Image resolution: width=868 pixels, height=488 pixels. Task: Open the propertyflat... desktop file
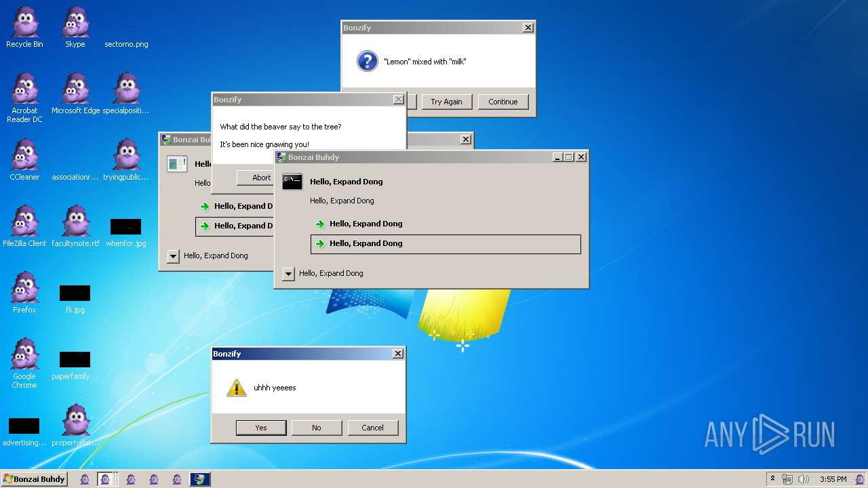point(75,426)
